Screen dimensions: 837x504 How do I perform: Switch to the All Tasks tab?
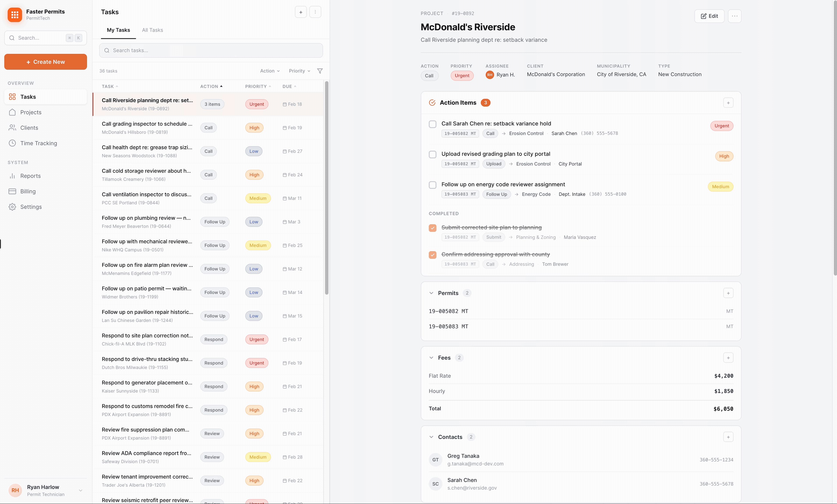pyautogui.click(x=152, y=30)
